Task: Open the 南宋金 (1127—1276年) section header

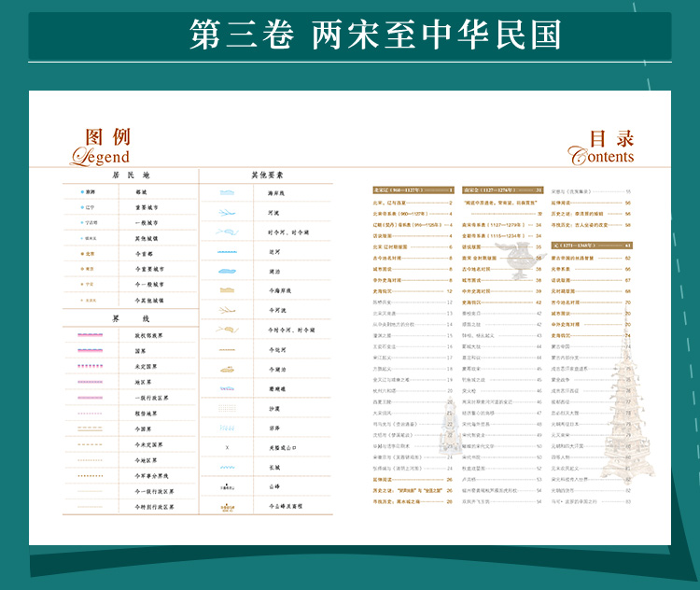Action: click(502, 190)
